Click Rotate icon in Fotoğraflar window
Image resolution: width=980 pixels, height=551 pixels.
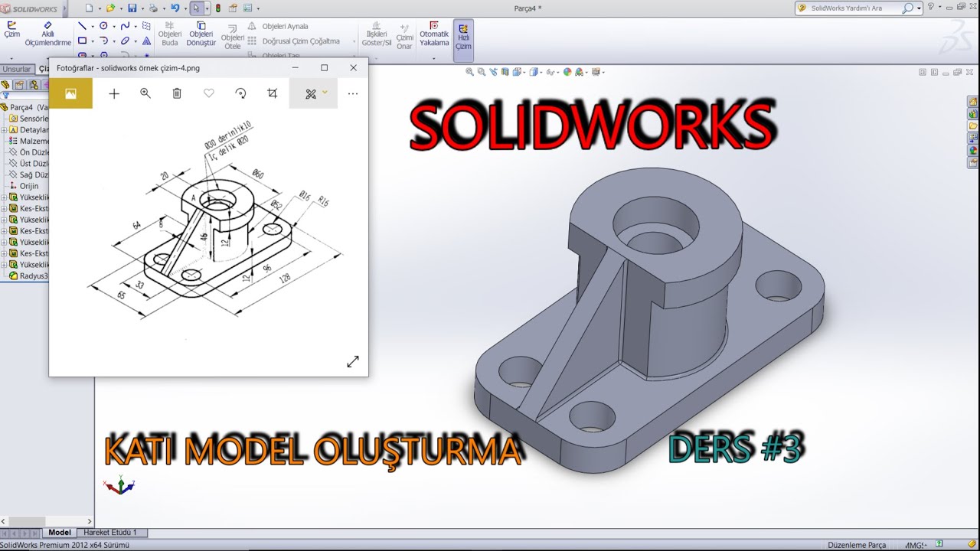point(240,93)
